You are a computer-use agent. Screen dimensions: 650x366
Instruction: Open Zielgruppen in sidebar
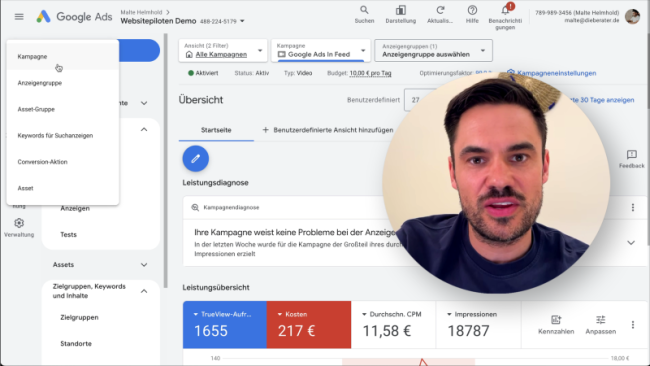point(79,317)
